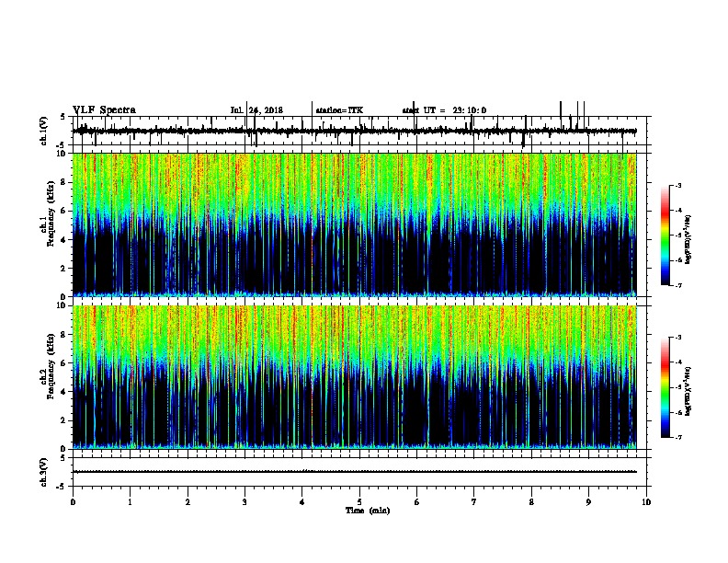Click the "0" tick on the time axis
This screenshot has width=728, height=563.
coord(73,502)
